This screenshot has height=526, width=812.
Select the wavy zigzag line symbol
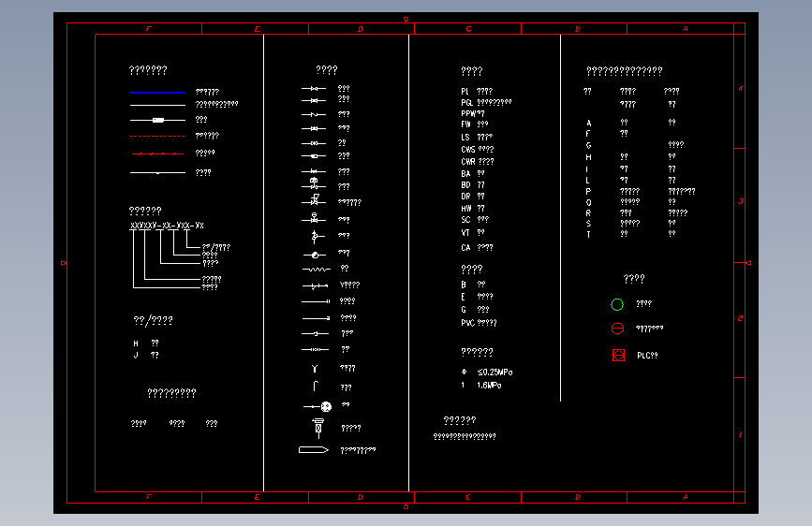coord(316,270)
